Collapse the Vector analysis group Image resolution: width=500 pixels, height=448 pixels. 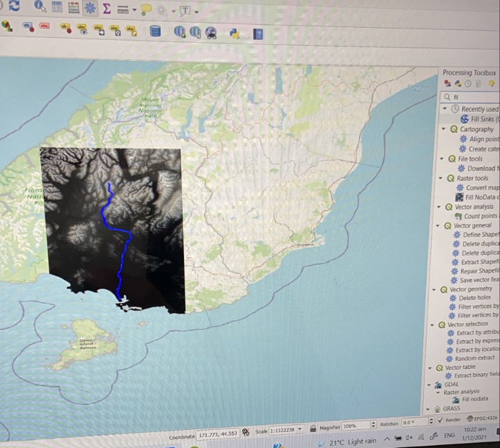439,206
